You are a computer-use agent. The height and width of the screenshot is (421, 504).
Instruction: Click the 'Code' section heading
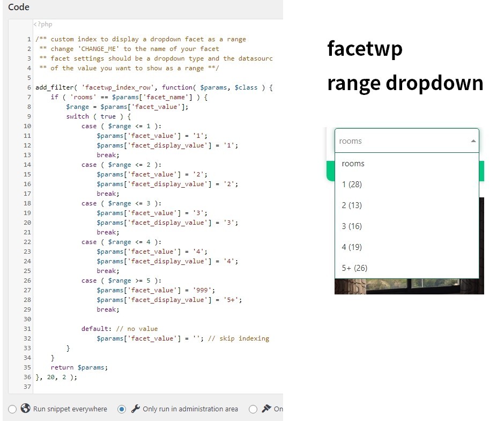tap(19, 7)
